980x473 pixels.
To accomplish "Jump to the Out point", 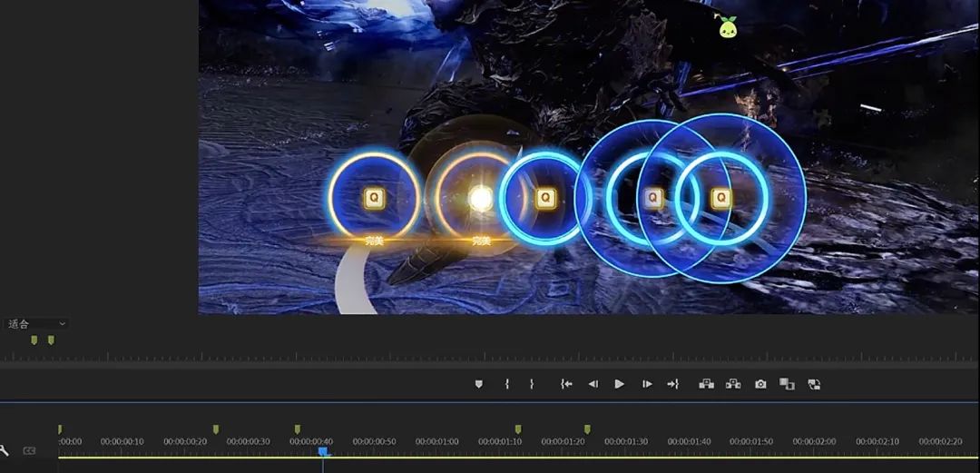I will tap(673, 384).
